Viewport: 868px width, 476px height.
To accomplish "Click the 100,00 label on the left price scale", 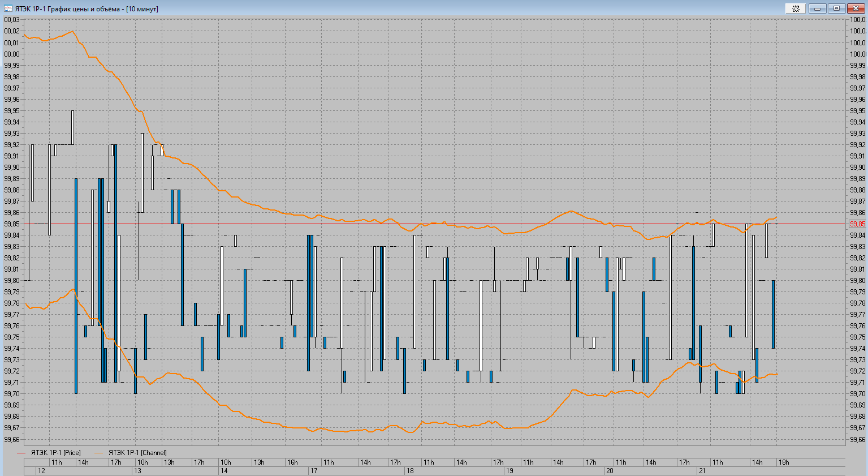I will 12,54.
